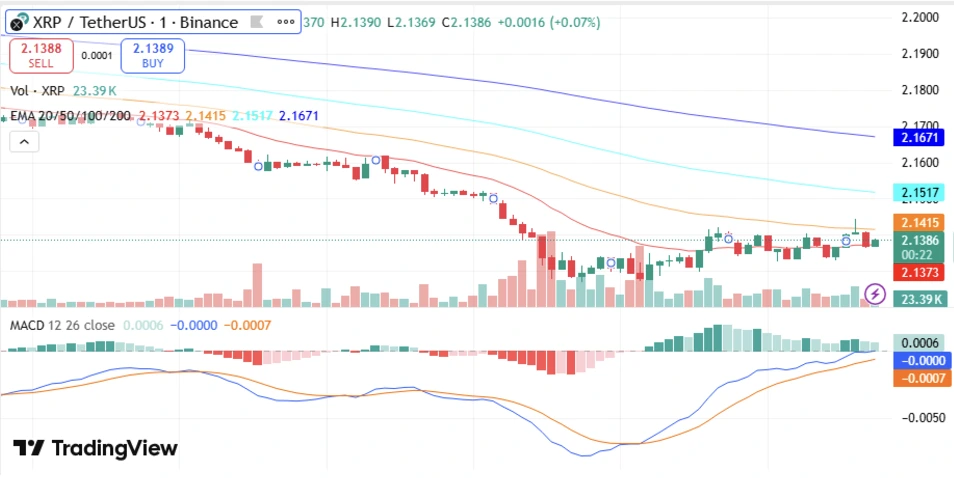Screen dimensions: 954x478
Task: Select the Vol · XRP indicator legend
Action: (x=39, y=91)
